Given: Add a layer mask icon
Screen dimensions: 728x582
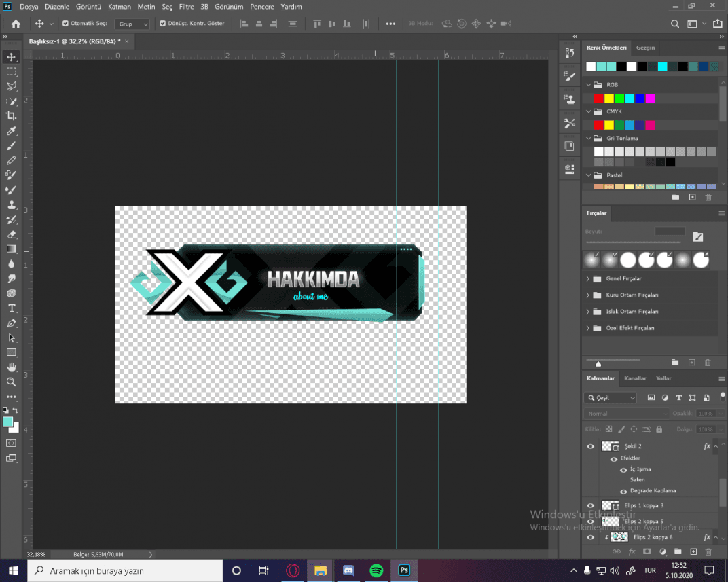Looking at the screenshot, I should [x=647, y=551].
